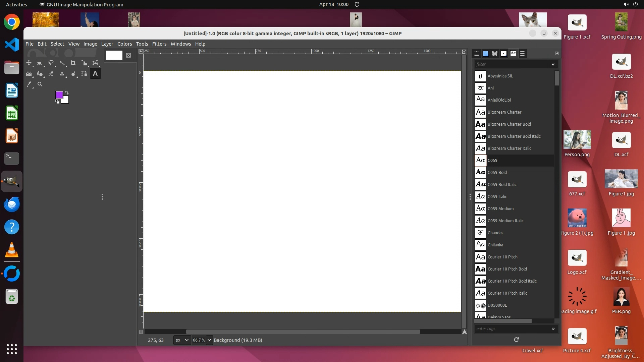Open the Filters menu
The image size is (644, 362).
159,44
